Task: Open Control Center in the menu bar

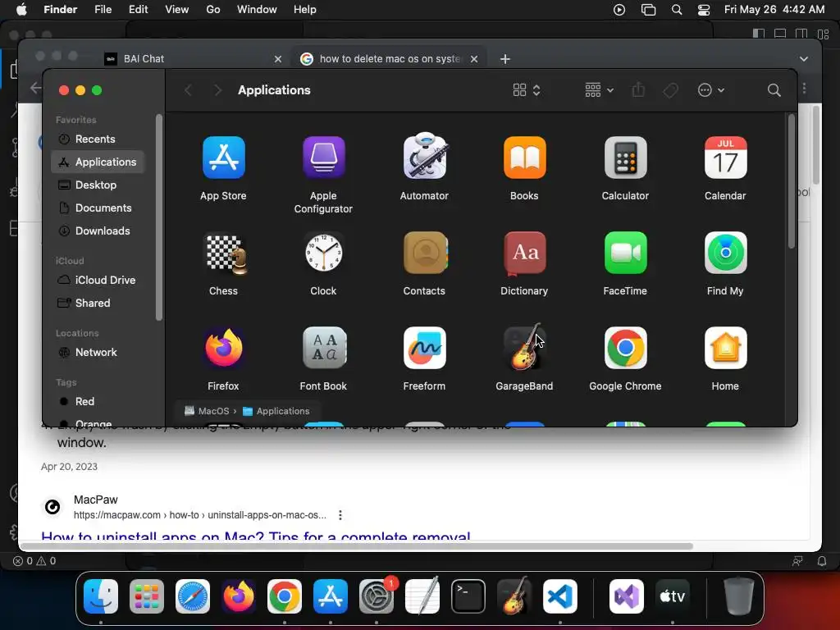Action: point(703,10)
